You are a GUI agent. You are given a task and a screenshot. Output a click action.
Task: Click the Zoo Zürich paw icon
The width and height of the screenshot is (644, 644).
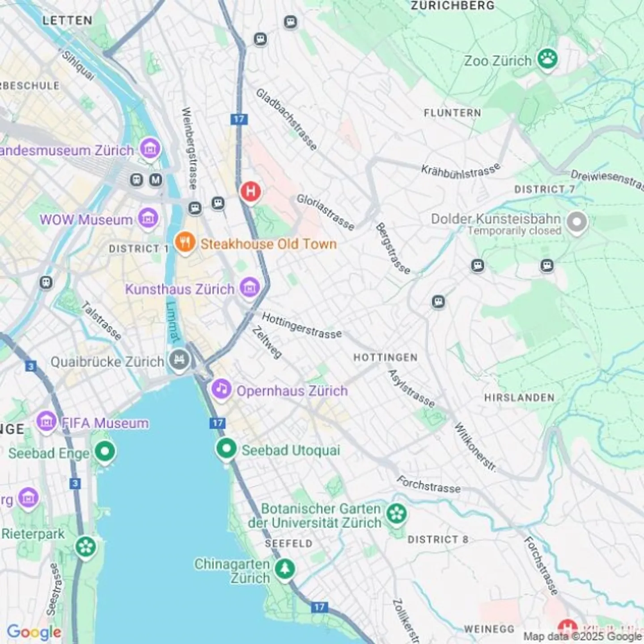pos(547,59)
